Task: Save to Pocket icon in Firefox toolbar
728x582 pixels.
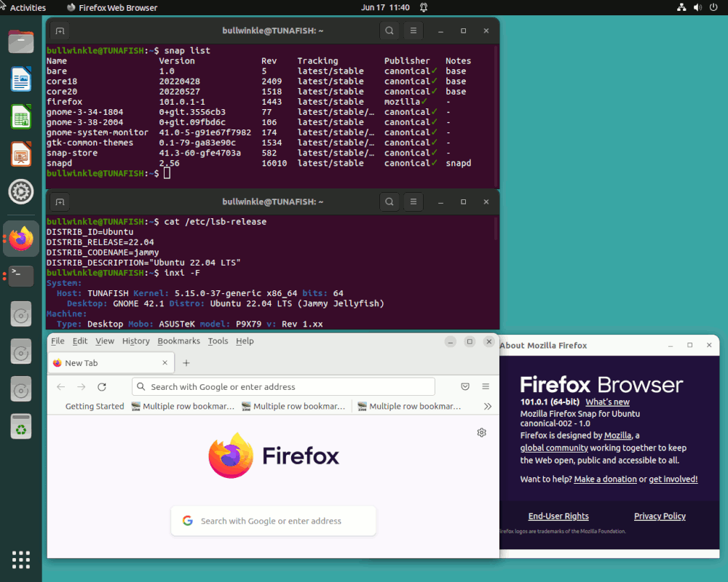Action: [465, 386]
